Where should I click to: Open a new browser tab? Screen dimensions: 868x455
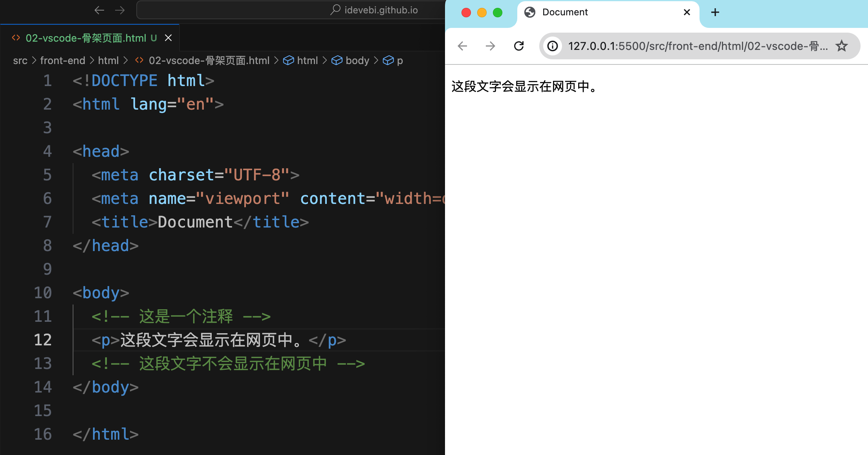click(715, 12)
